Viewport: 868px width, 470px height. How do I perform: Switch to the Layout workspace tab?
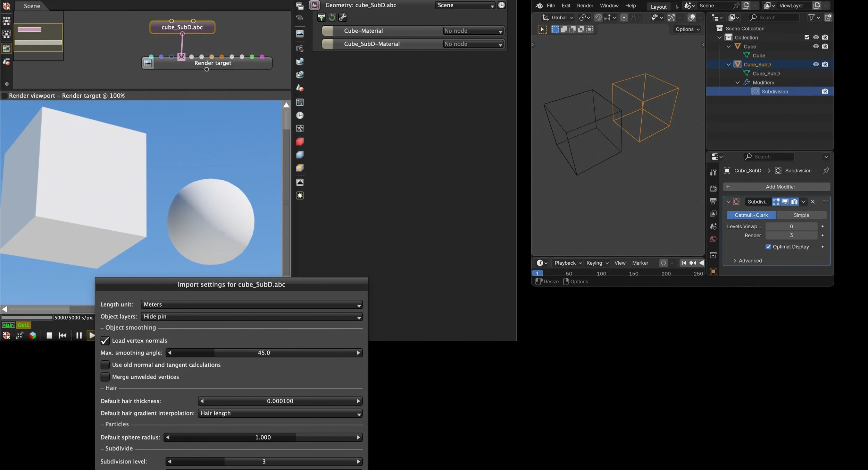coord(658,7)
